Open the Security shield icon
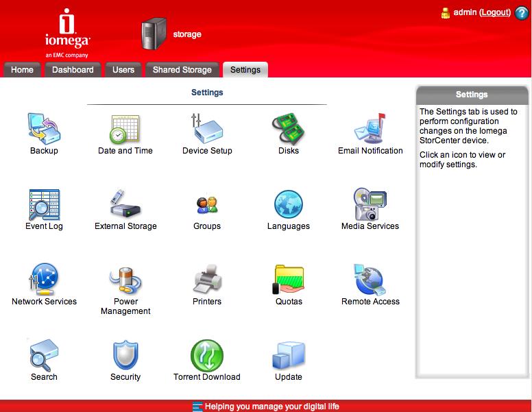The width and height of the screenshot is (532, 412). [x=125, y=355]
